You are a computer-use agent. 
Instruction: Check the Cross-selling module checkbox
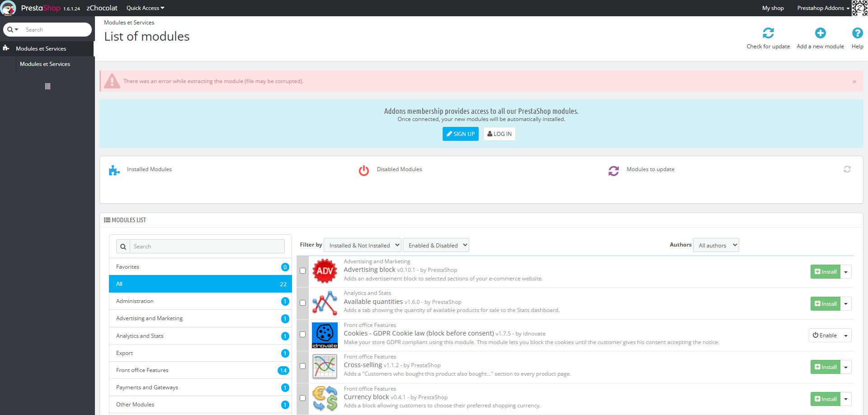click(x=303, y=366)
